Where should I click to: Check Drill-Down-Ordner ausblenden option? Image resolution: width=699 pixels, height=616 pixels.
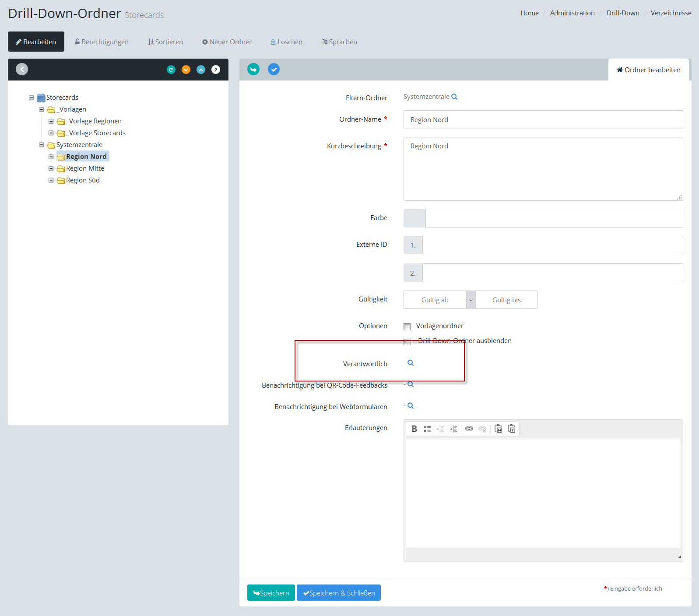point(407,341)
